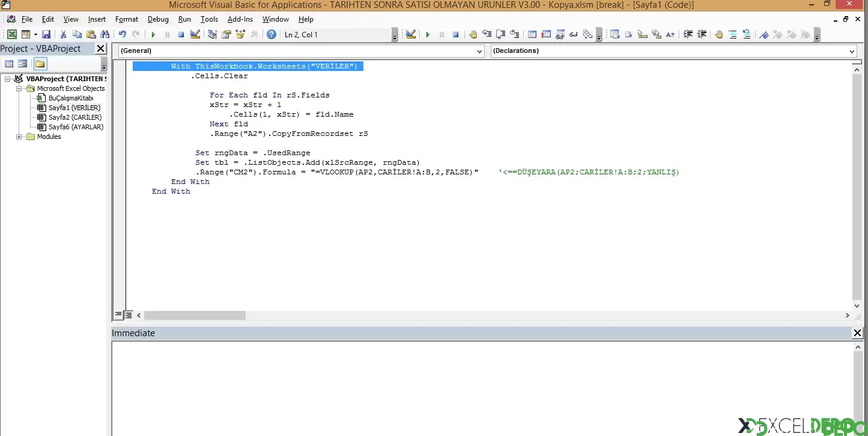The image size is (868, 436).
Task: Save the workbook with the floppy icon
Action: pyautogui.click(x=46, y=35)
